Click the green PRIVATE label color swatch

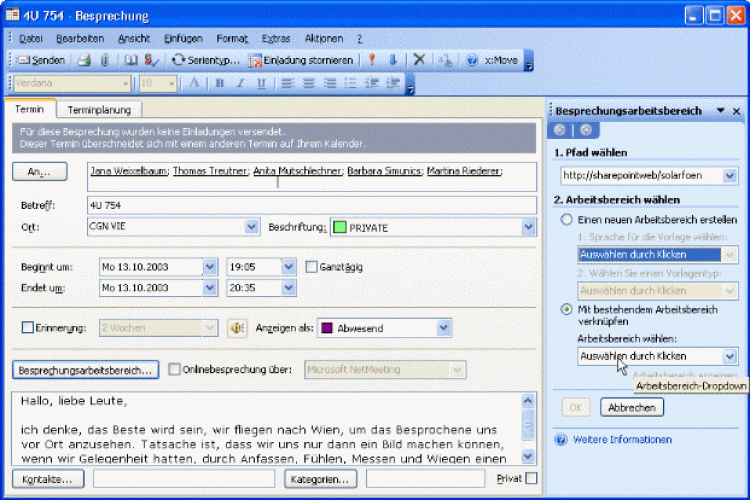339,228
